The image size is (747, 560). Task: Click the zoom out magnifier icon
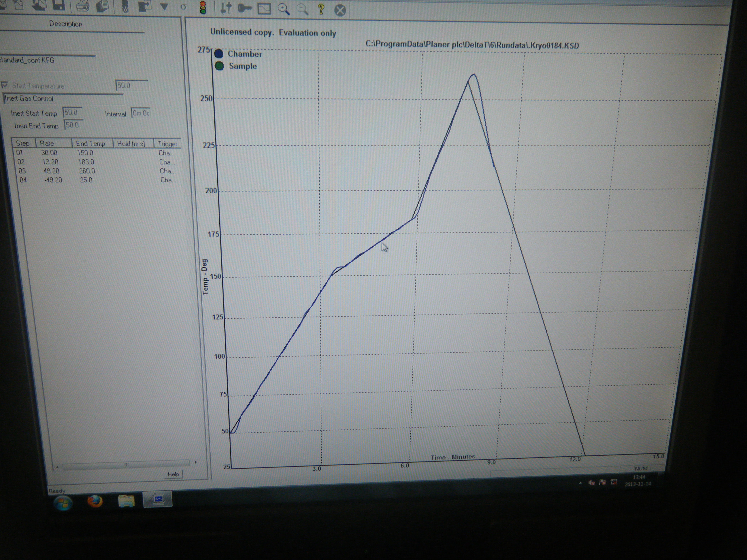(x=303, y=10)
